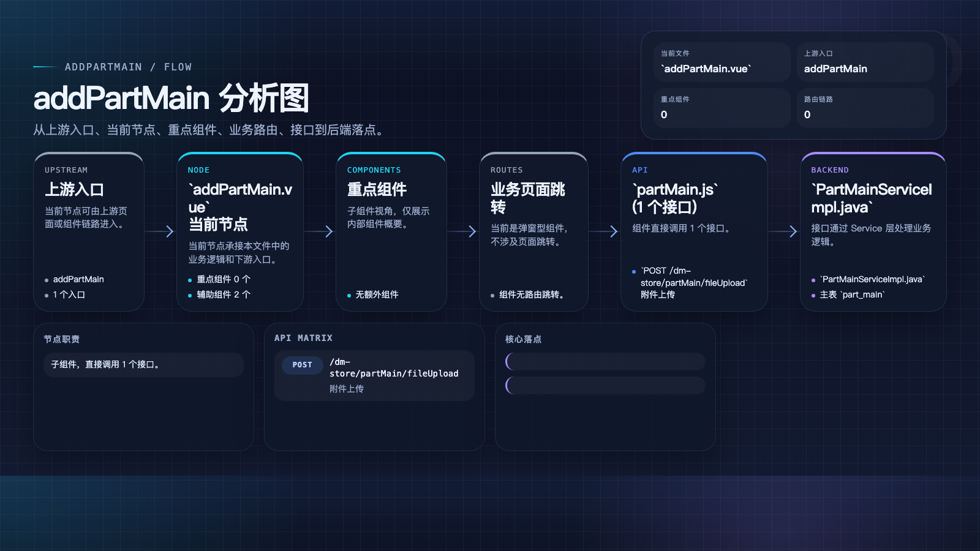Click the '无额外组件' bullet

pos(377,294)
